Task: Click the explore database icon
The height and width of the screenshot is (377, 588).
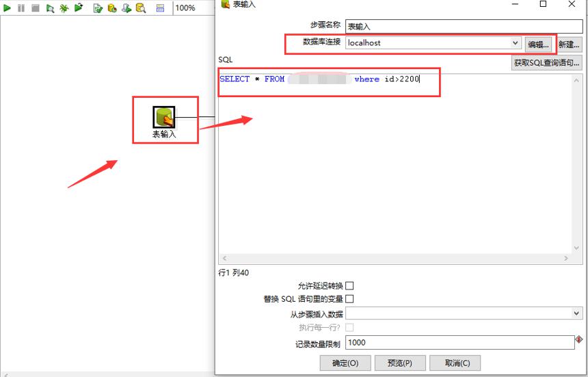Action: pyautogui.click(x=141, y=8)
